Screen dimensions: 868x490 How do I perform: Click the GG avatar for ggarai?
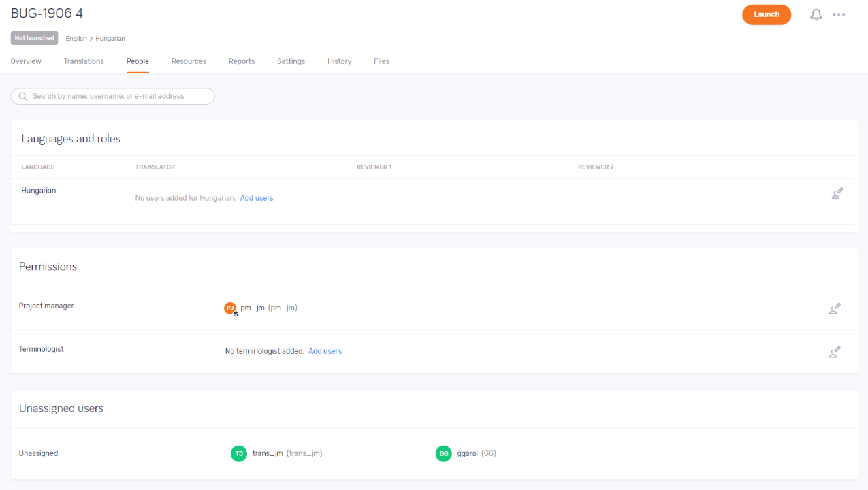coord(443,453)
